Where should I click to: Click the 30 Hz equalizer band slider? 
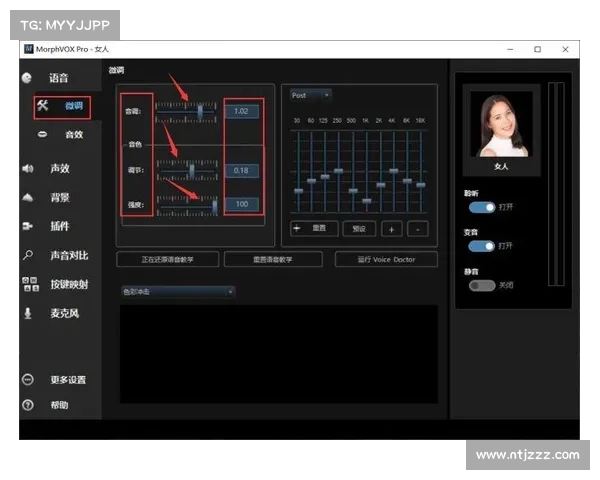pos(298,191)
